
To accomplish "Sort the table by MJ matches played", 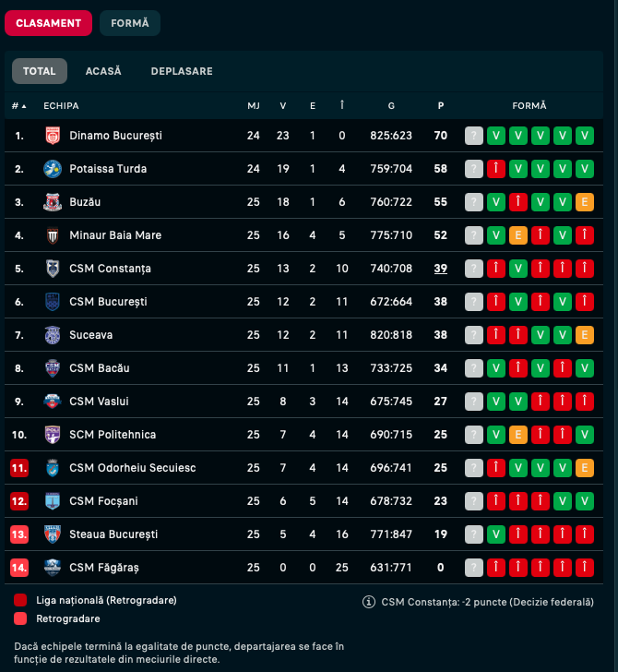I will point(254,106).
